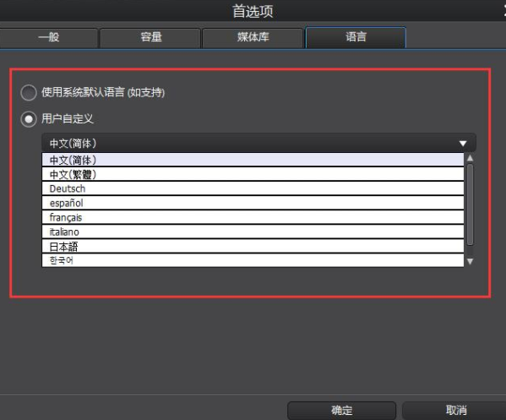Image resolution: width=506 pixels, height=420 pixels.
Task: Collapse the language dropdown arrow
Action: pyautogui.click(x=463, y=144)
